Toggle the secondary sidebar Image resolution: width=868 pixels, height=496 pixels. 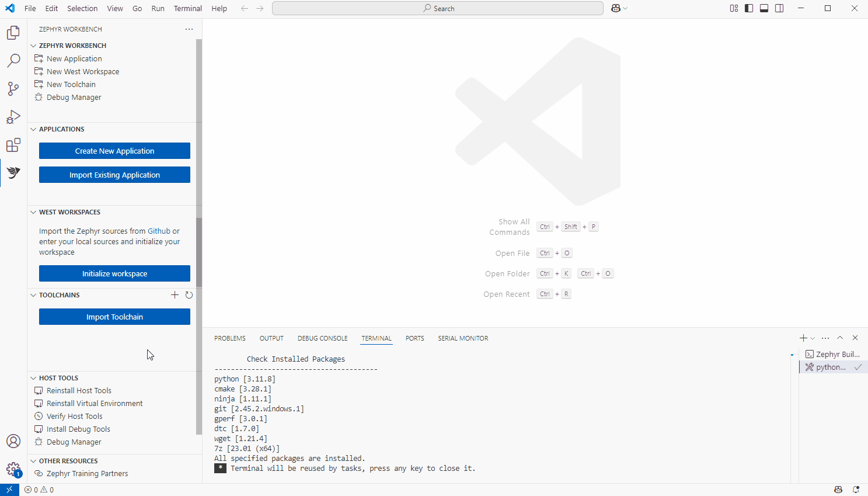coord(779,8)
